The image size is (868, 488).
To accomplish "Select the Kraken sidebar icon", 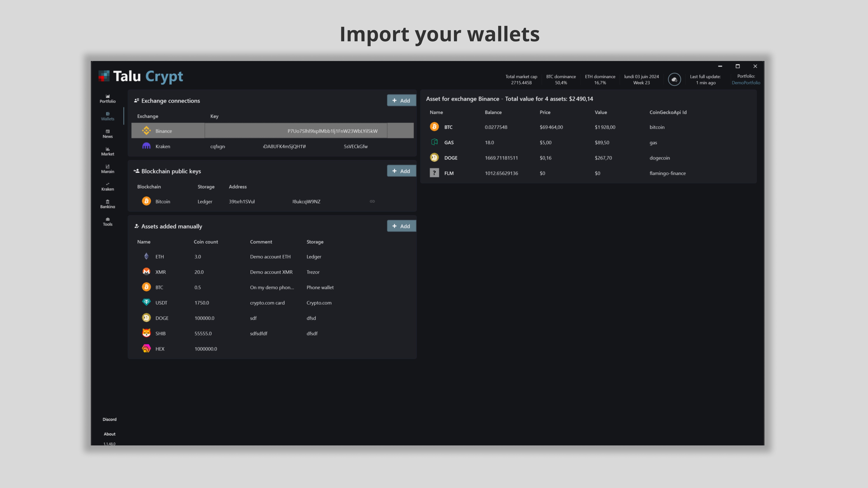I will pos(107,186).
